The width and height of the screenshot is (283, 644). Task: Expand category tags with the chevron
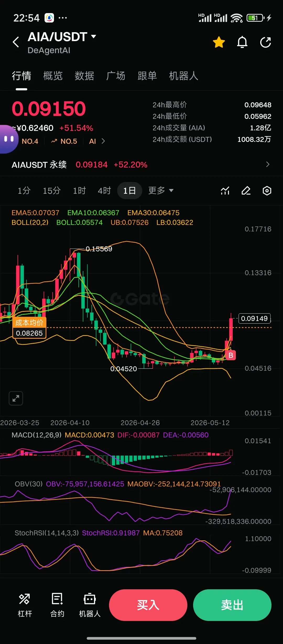[103, 141]
